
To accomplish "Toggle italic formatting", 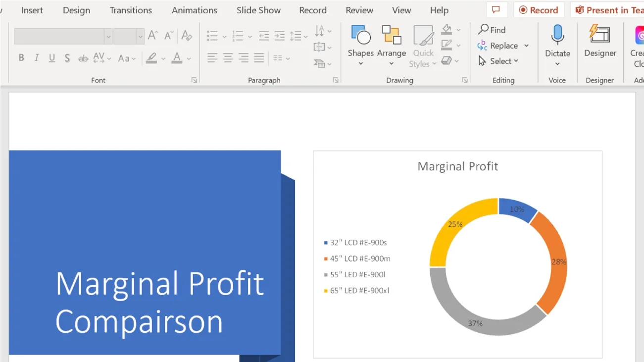I will click(36, 57).
